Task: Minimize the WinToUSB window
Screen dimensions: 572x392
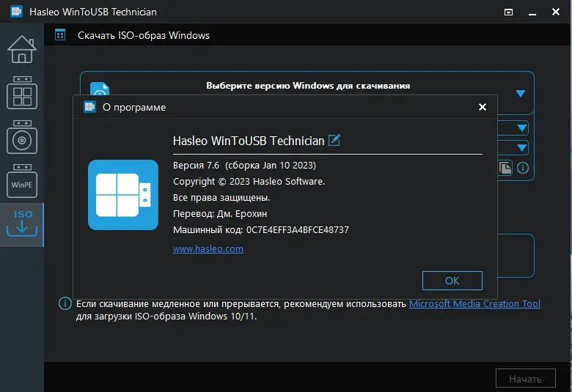Action: pos(531,12)
